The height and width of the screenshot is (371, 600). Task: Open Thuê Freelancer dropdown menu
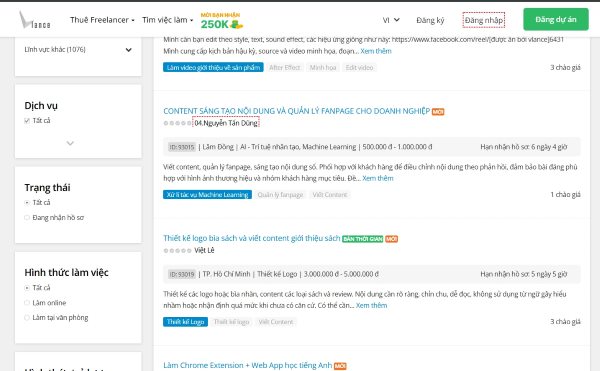point(102,20)
